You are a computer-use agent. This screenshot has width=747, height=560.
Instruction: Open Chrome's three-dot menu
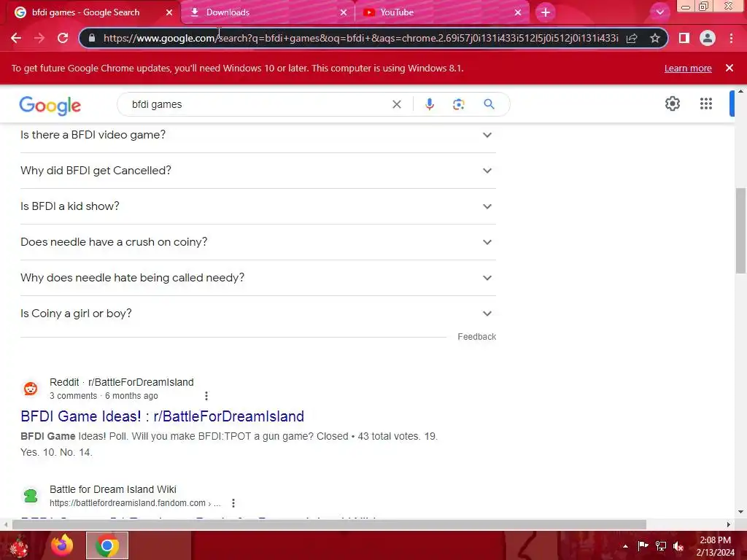pyautogui.click(x=731, y=38)
